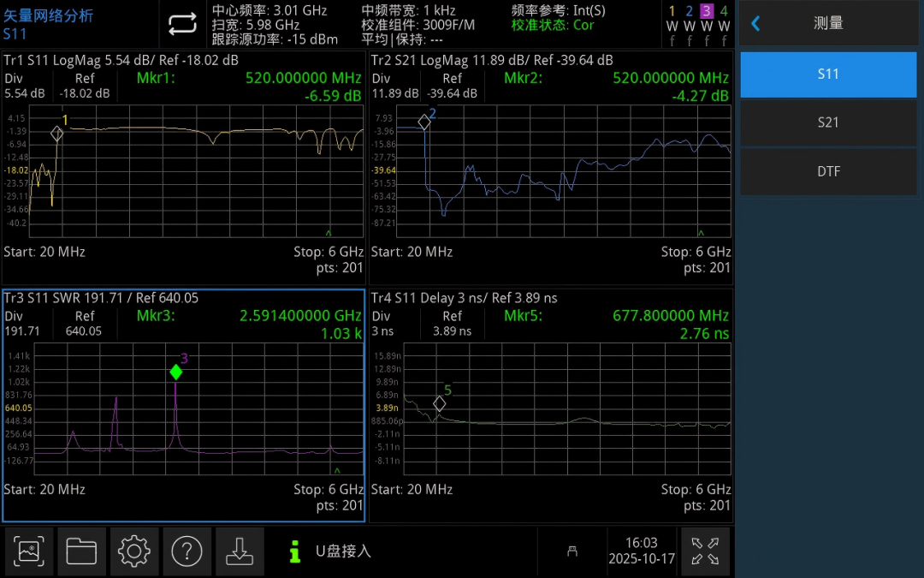Click the sweep loop arrows icon
Screen dimensions: 924x578
[x=182, y=24]
